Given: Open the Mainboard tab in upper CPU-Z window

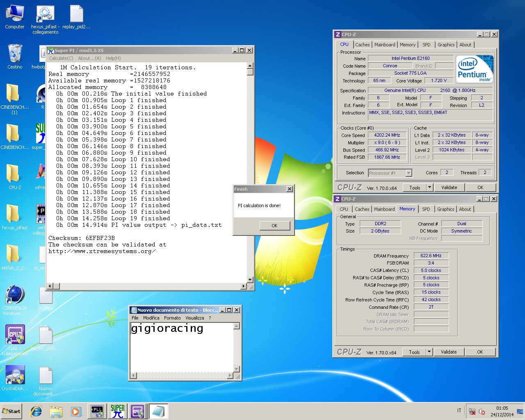Looking at the screenshot, I should tap(385, 45).
